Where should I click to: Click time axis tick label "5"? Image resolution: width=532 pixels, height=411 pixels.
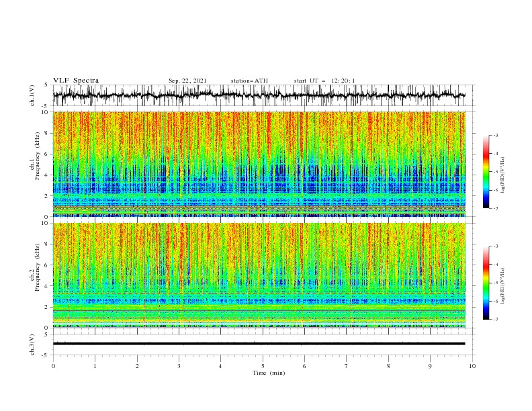(x=263, y=366)
